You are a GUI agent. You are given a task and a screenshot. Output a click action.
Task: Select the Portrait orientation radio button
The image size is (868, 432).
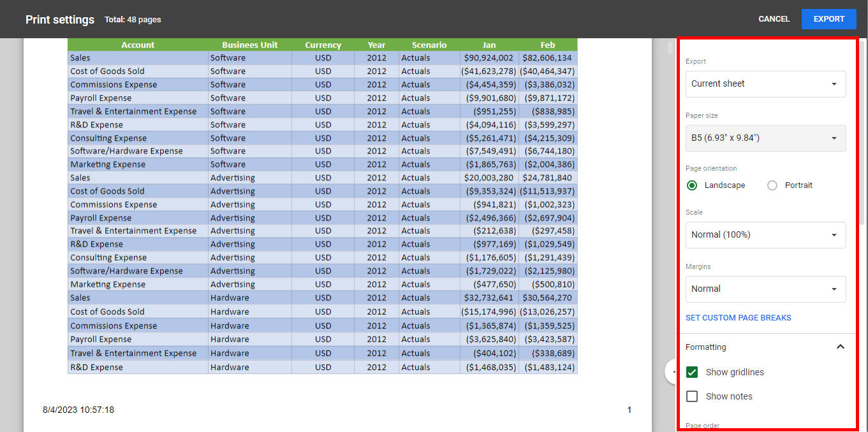point(772,185)
